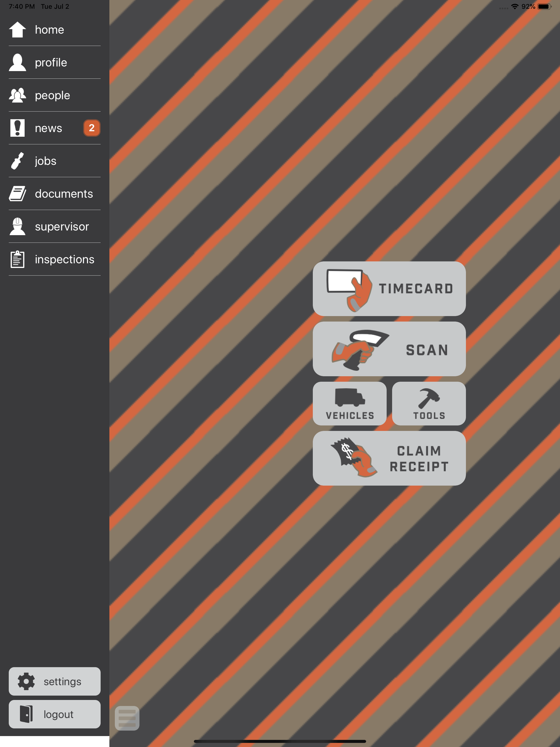
Task: Toggle the sidebar hamburger menu icon
Action: tap(127, 718)
